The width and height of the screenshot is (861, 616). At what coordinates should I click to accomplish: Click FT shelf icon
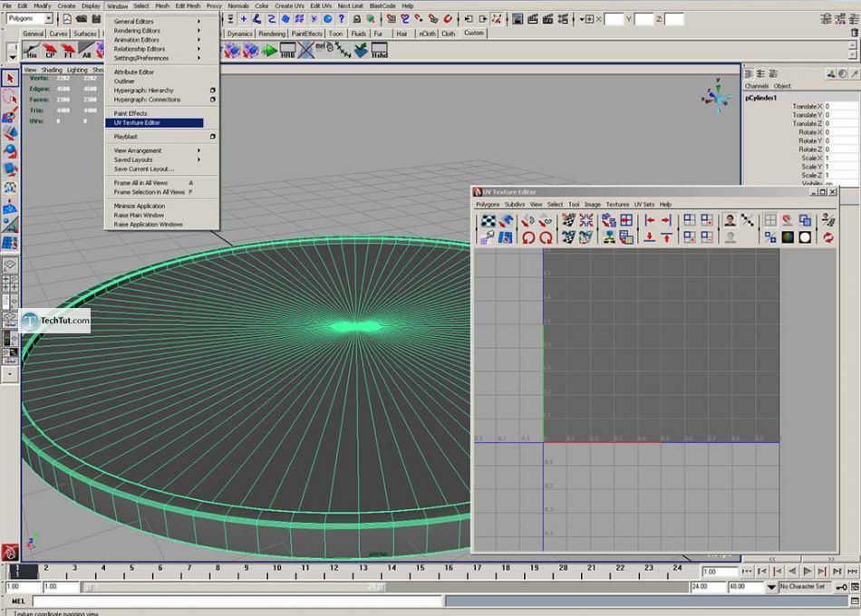click(68, 51)
